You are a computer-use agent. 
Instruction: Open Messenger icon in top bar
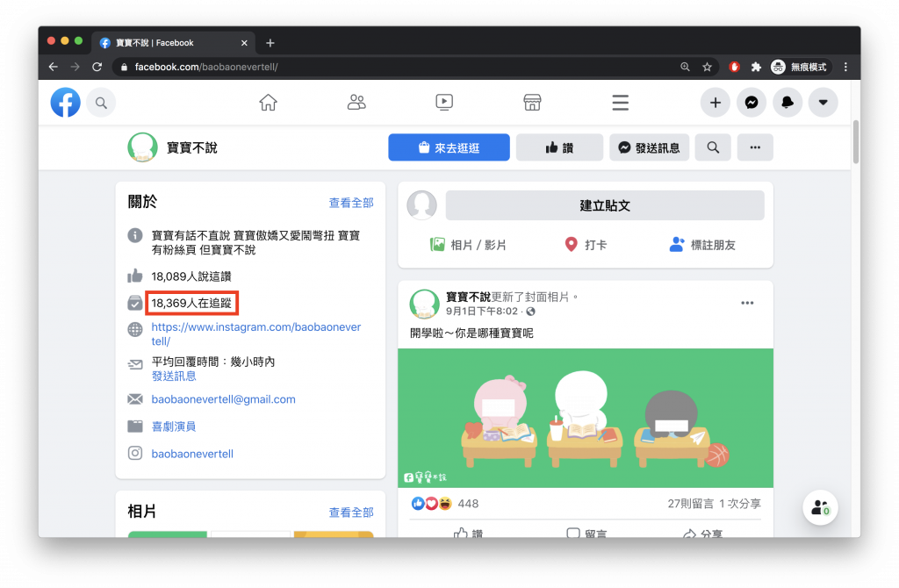[x=752, y=103]
